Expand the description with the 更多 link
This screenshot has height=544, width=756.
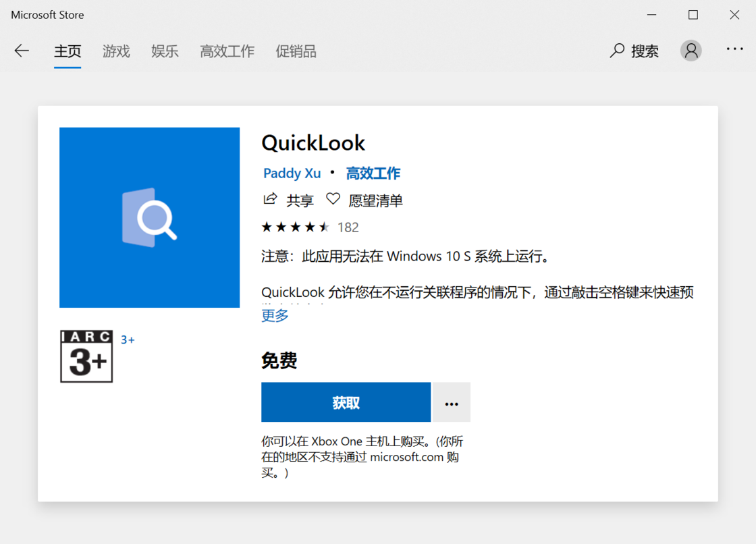click(274, 315)
